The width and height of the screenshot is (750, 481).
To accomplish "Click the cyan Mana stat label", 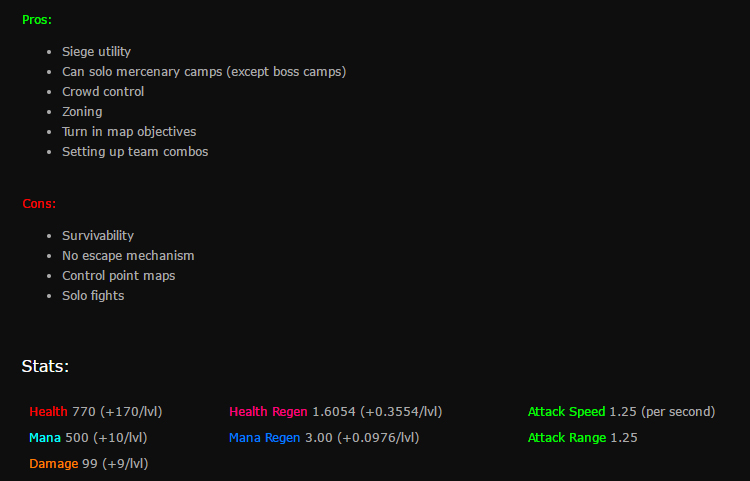I will 45,437.
